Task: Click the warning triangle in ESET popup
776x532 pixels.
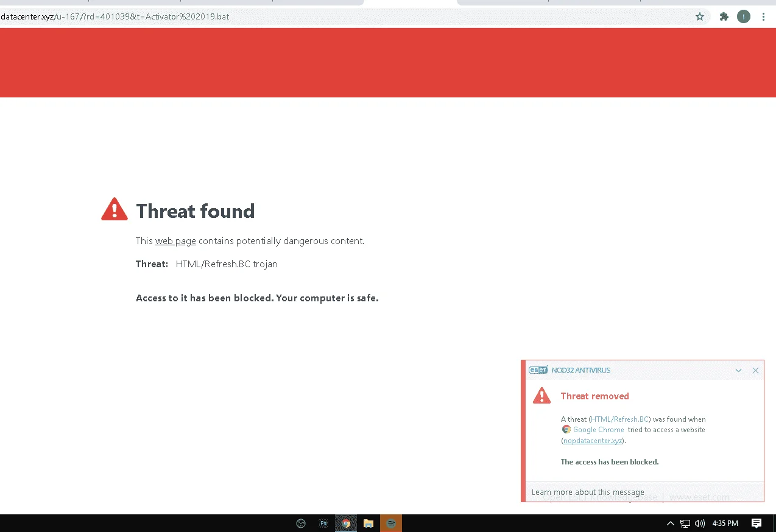Action: tap(541, 396)
